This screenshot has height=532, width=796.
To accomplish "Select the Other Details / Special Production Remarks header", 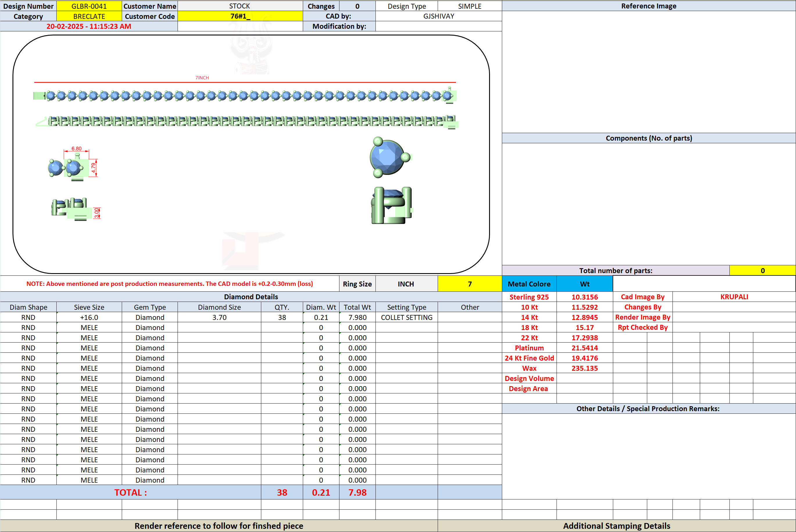I will (x=649, y=409).
